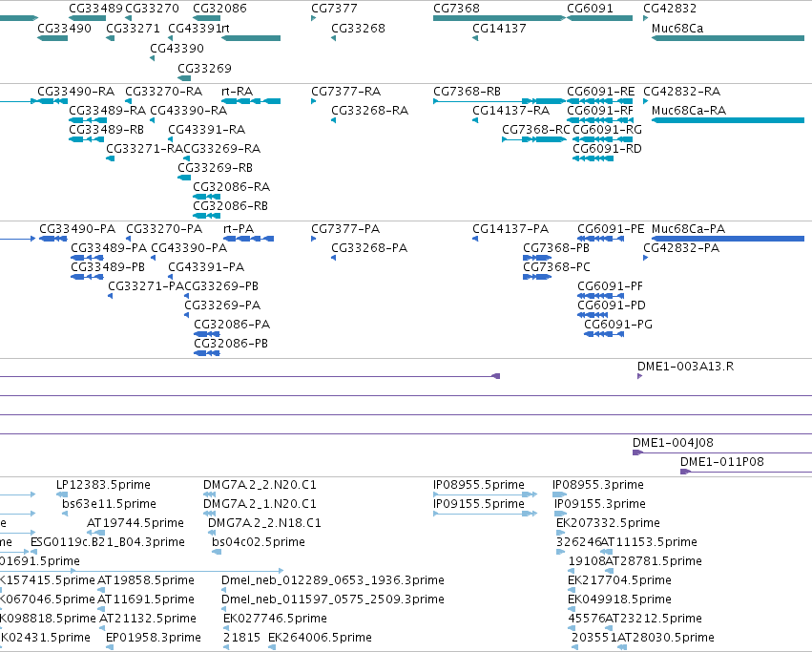The width and height of the screenshot is (812, 652).
Task: Select protein CG7377-PA
Action: click(x=345, y=230)
